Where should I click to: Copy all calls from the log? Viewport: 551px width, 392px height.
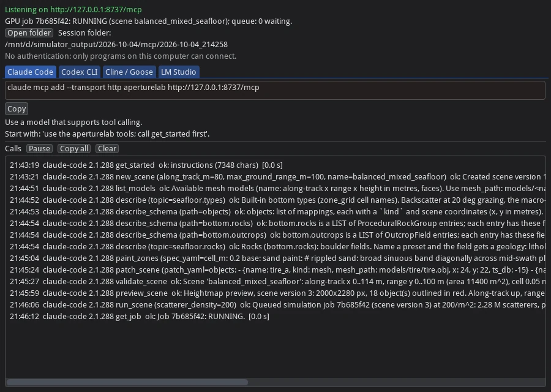(x=74, y=148)
